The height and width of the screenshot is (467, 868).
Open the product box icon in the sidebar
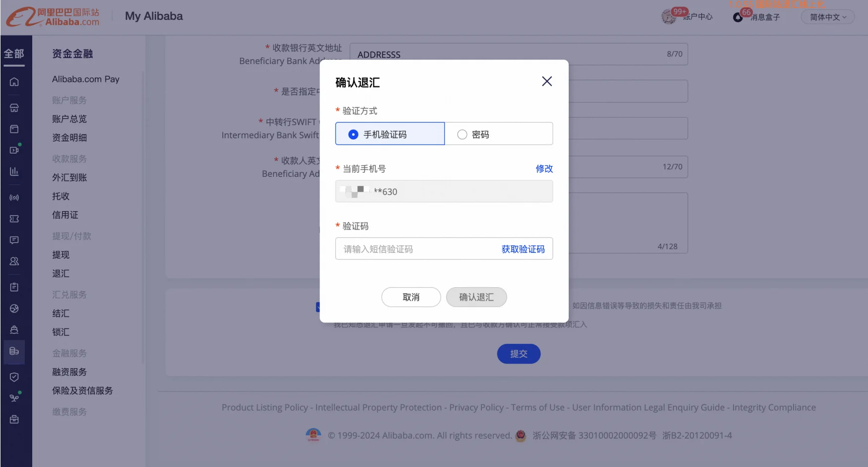(x=14, y=129)
